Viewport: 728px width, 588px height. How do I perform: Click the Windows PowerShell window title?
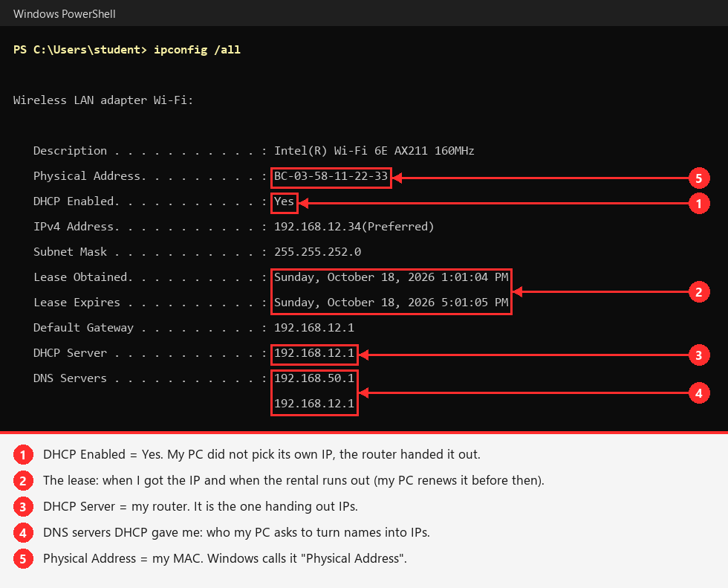pos(64,14)
